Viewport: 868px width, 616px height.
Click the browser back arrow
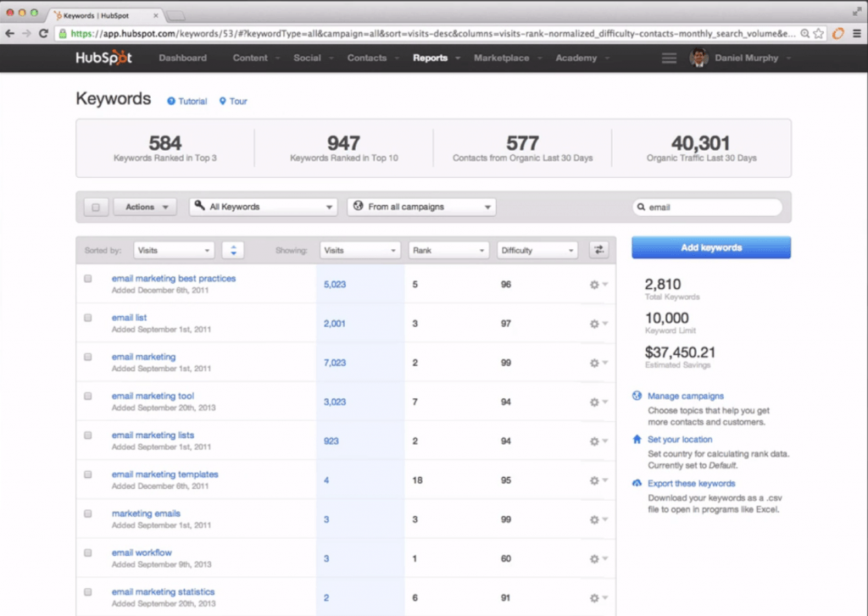9,34
